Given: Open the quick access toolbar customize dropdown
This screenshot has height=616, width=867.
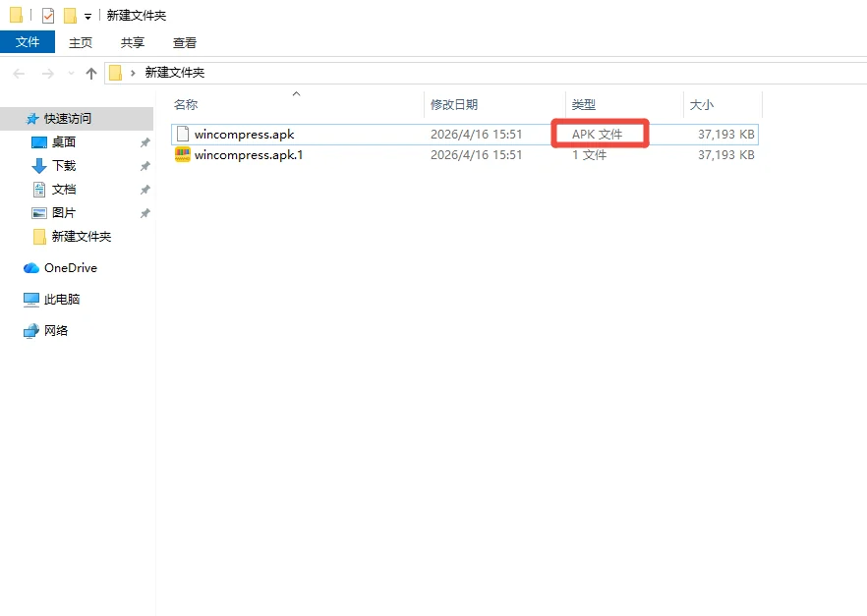Looking at the screenshot, I should tap(87, 17).
